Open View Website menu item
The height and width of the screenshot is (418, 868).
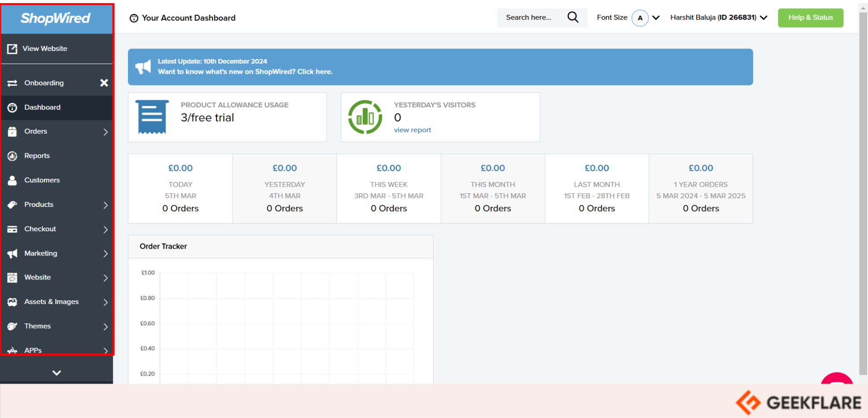click(x=56, y=49)
